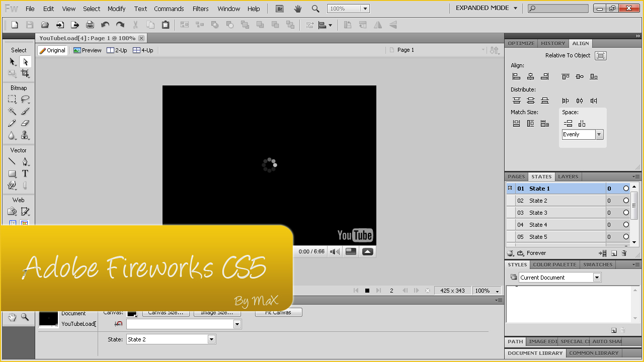This screenshot has height=362, width=644.
Task: Click Align left edges icon
Action: coord(516,76)
